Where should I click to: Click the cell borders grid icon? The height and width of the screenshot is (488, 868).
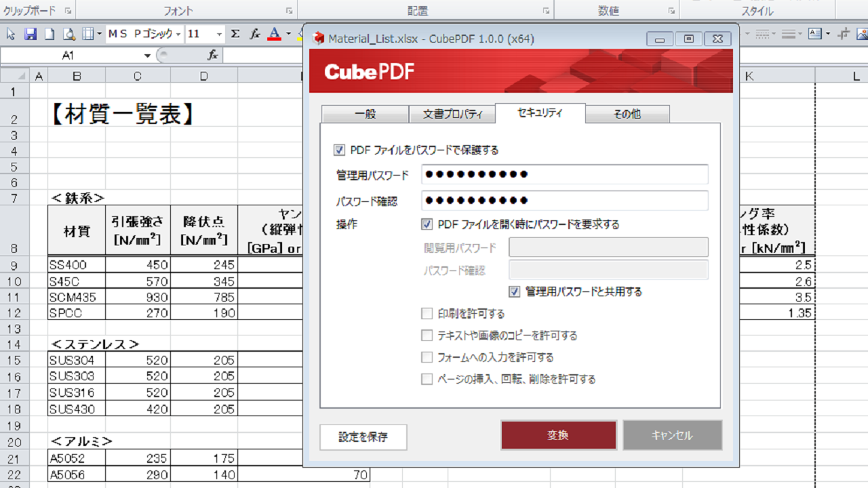tap(88, 34)
